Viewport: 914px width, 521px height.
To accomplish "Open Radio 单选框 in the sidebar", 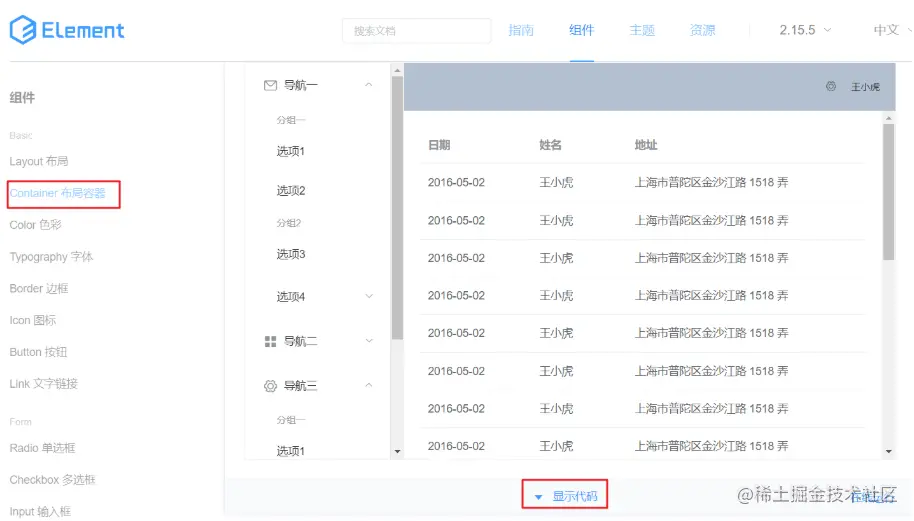I will [x=42, y=448].
